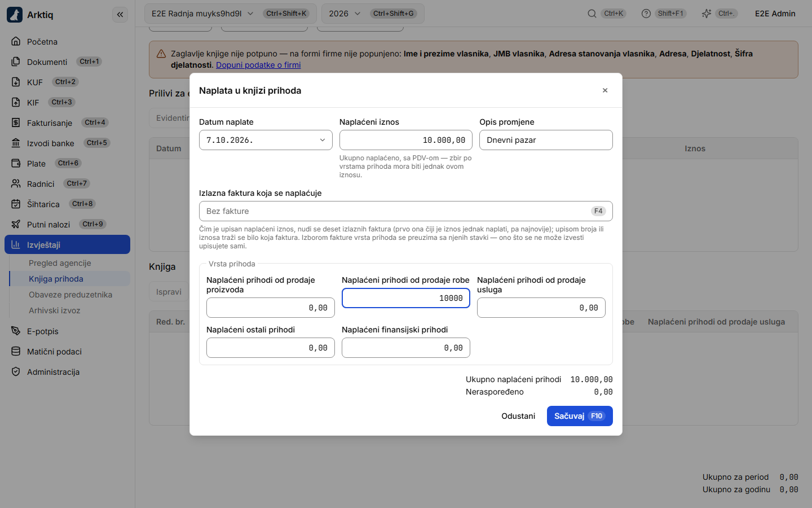The width and height of the screenshot is (812, 508).
Task: Click the Radnici people icon
Action: 16,184
